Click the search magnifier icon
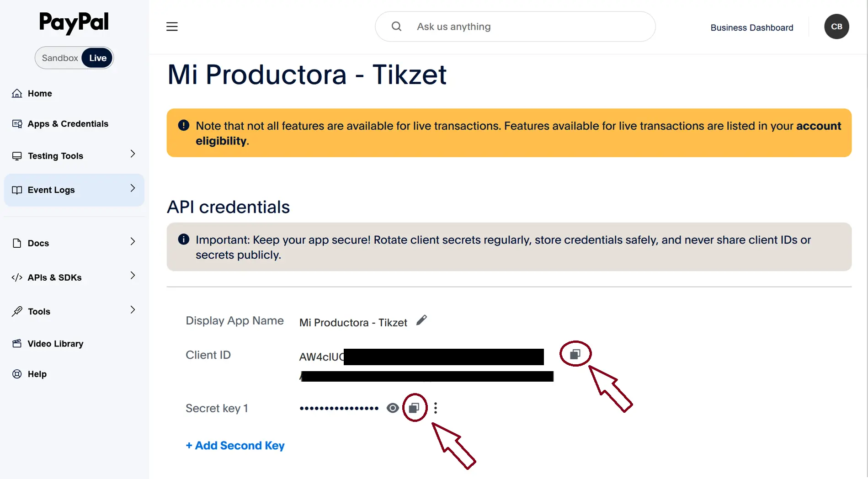Image resolution: width=868 pixels, height=479 pixels. click(396, 26)
